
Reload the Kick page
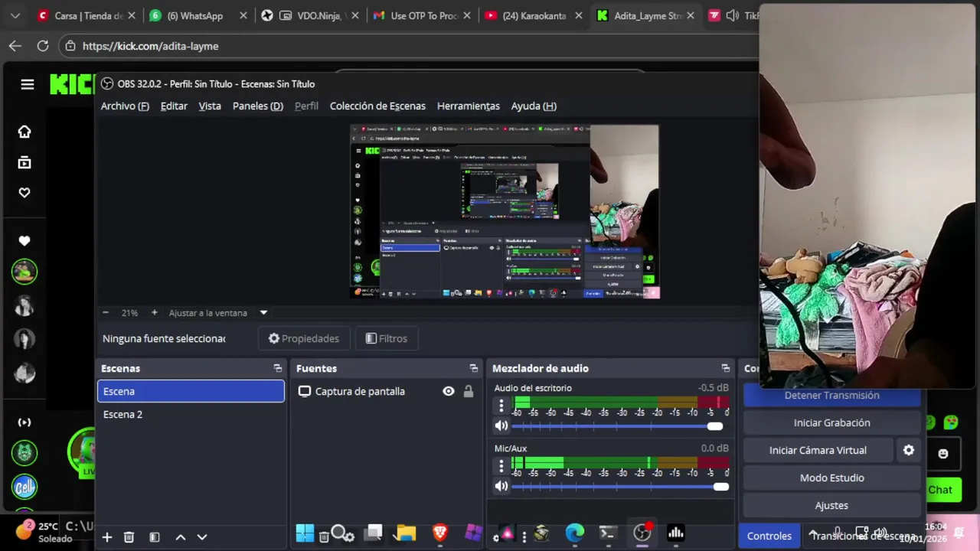(x=43, y=46)
